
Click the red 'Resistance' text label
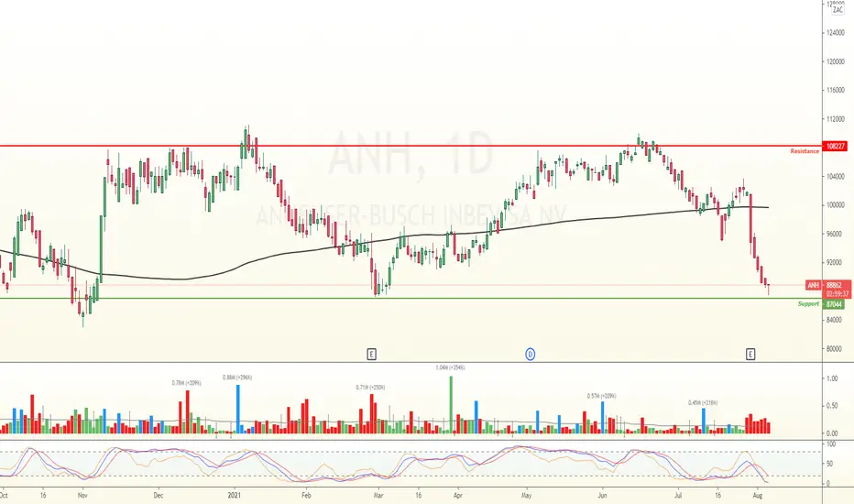point(805,151)
